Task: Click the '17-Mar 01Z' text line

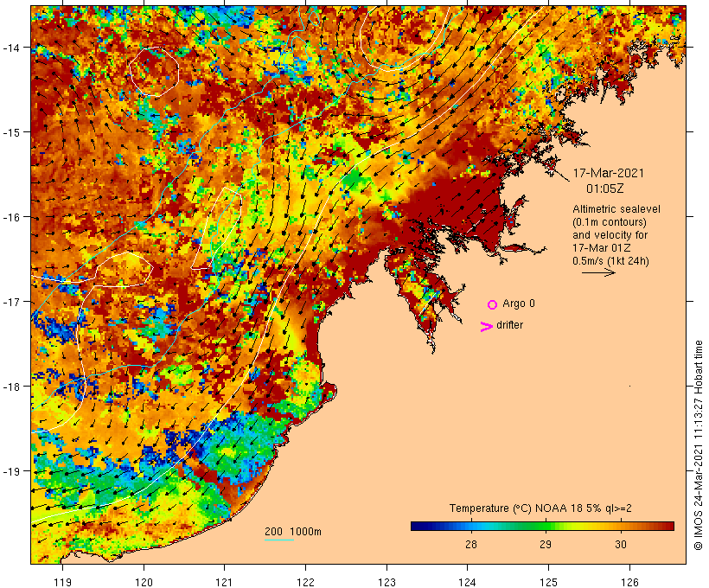Action: pos(602,248)
